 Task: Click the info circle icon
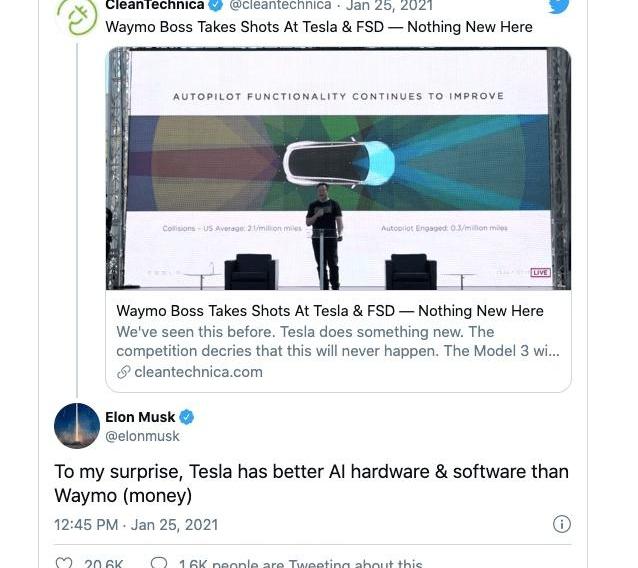pyautogui.click(x=562, y=524)
